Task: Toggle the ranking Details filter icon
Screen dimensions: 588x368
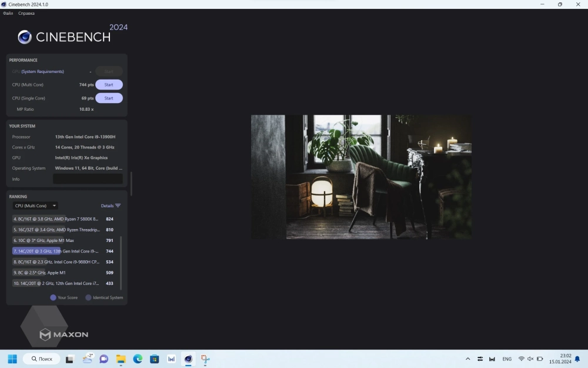Action: coord(118,206)
